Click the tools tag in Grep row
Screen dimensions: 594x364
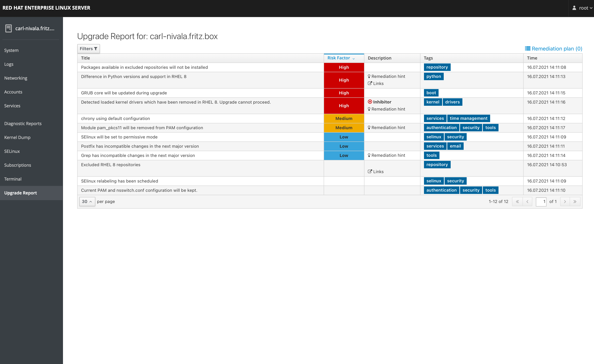(x=431, y=155)
